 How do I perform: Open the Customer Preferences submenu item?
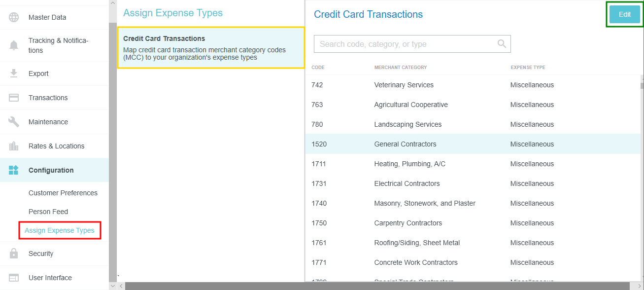click(63, 193)
